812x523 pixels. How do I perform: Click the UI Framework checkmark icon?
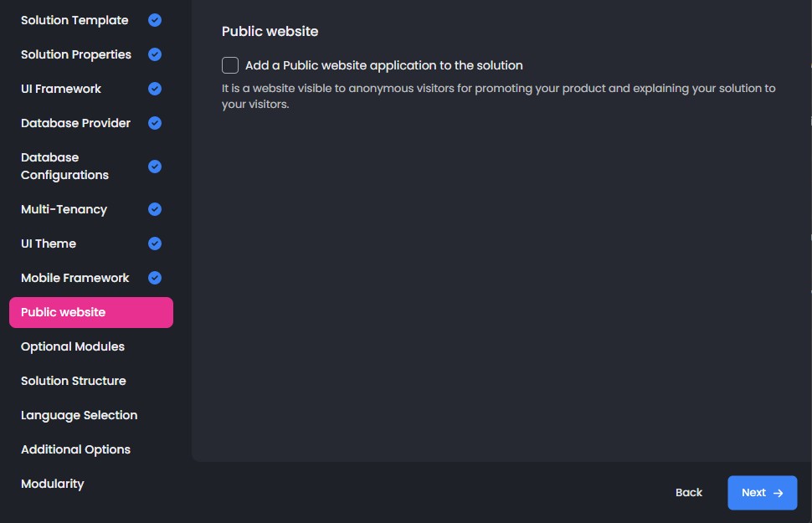point(155,89)
